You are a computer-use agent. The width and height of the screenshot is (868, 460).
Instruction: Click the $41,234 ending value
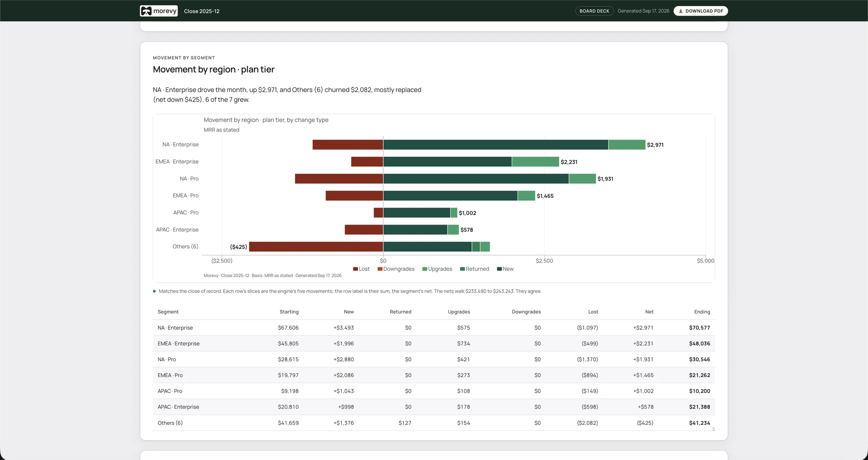point(700,423)
